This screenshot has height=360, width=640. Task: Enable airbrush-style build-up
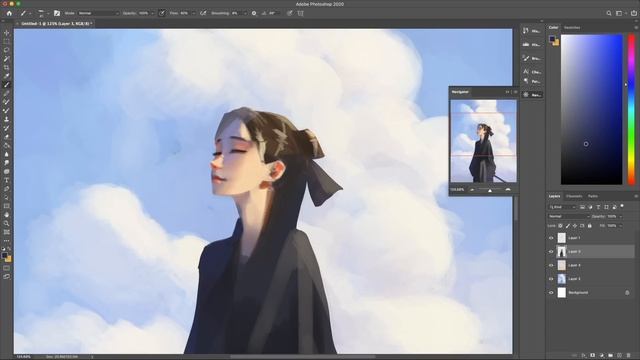(203, 13)
